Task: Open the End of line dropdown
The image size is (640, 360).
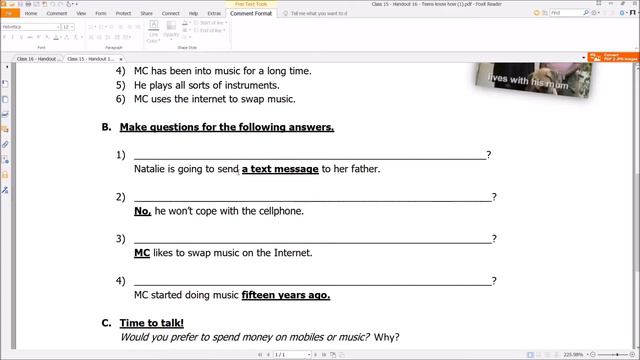Action: (x=210, y=30)
